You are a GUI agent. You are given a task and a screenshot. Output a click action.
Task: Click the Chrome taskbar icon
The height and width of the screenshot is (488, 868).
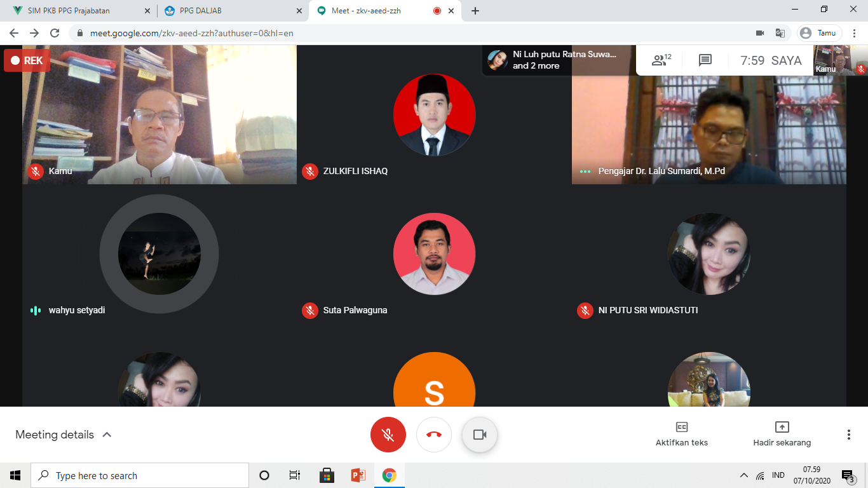coord(389,475)
